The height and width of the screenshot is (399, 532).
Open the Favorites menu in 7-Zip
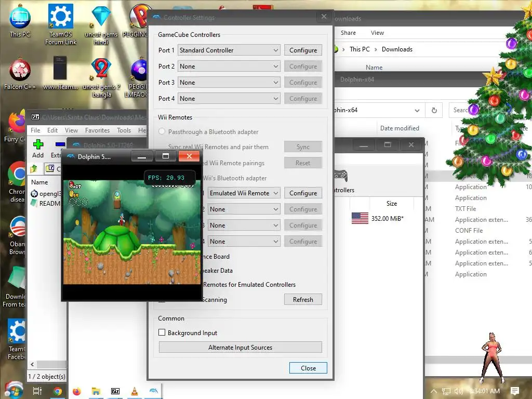97,130
